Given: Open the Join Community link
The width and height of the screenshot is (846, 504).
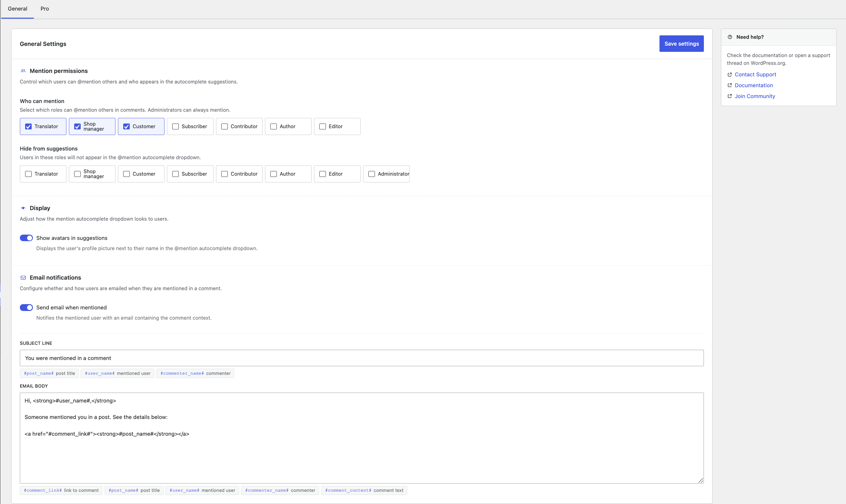Looking at the screenshot, I should (755, 97).
